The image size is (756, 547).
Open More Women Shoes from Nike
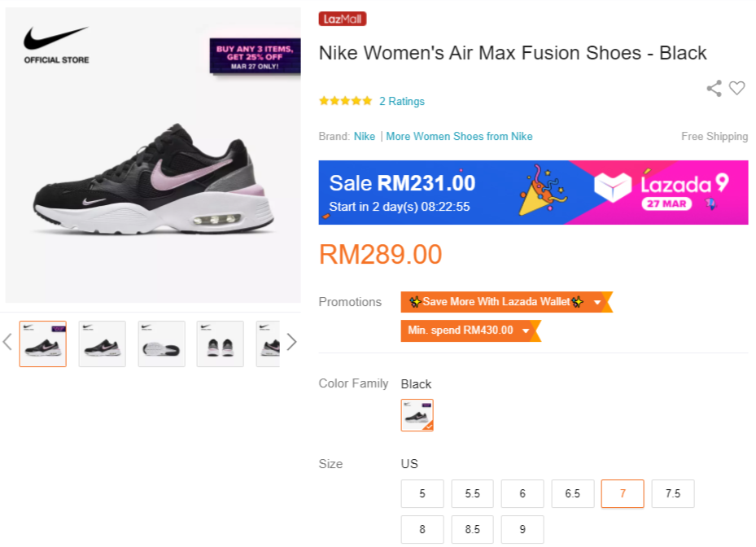[459, 136]
